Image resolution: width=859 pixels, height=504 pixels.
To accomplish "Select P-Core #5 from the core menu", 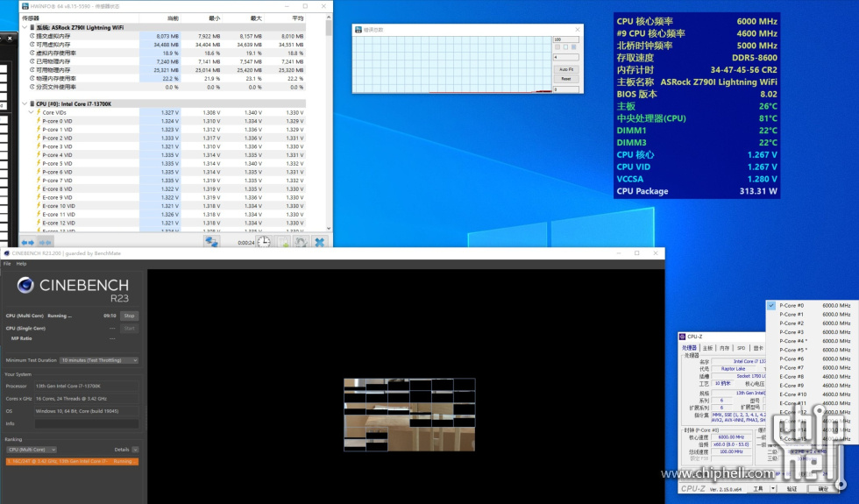I will 792,350.
